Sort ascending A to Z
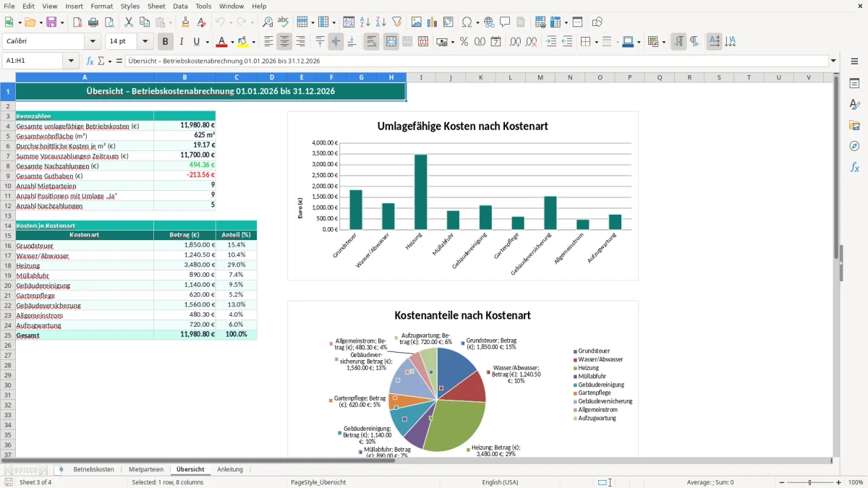Screen dimensions: 868x488 pyautogui.click(x=365, y=22)
